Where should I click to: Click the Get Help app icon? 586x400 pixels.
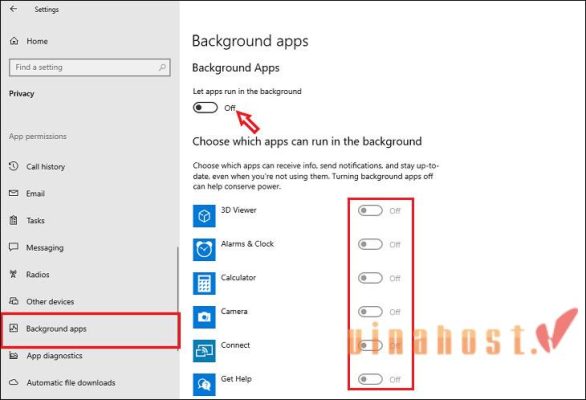[x=204, y=384]
